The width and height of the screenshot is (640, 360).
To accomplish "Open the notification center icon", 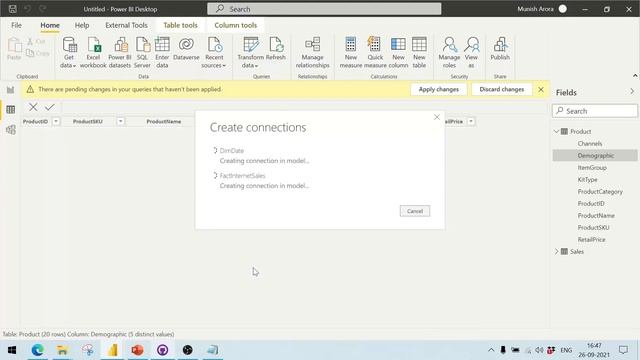I will (x=623, y=350).
